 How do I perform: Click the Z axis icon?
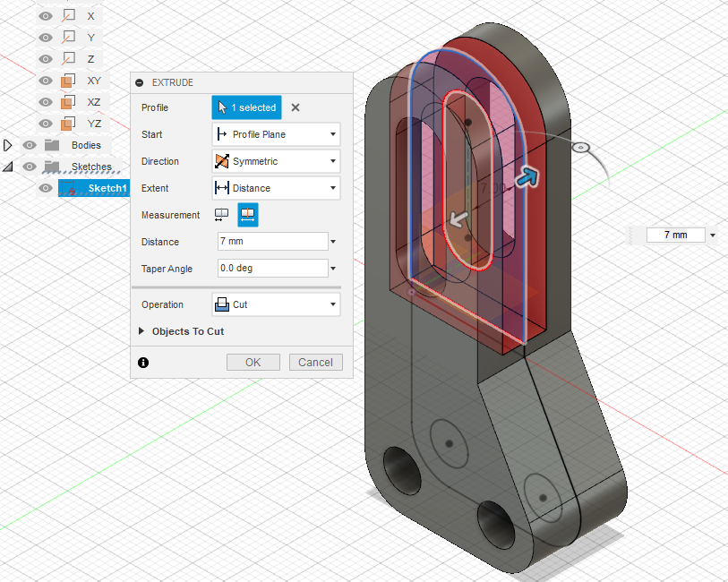tap(68, 58)
